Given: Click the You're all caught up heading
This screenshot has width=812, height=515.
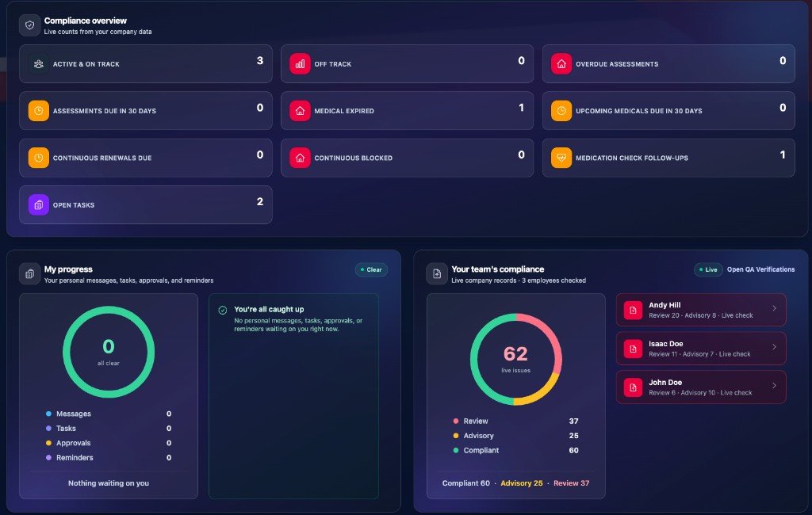Looking at the screenshot, I should pos(269,310).
